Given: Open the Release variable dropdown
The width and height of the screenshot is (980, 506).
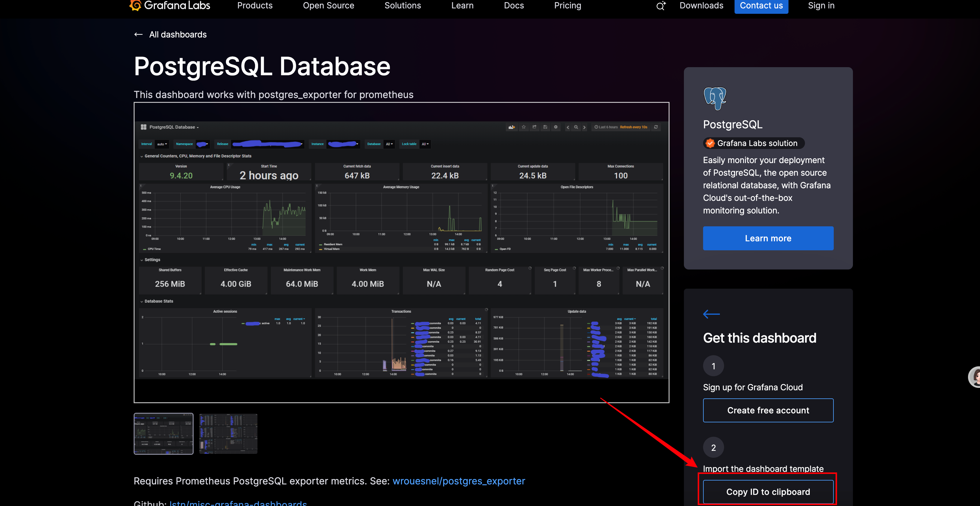Looking at the screenshot, I should (268, 144).
